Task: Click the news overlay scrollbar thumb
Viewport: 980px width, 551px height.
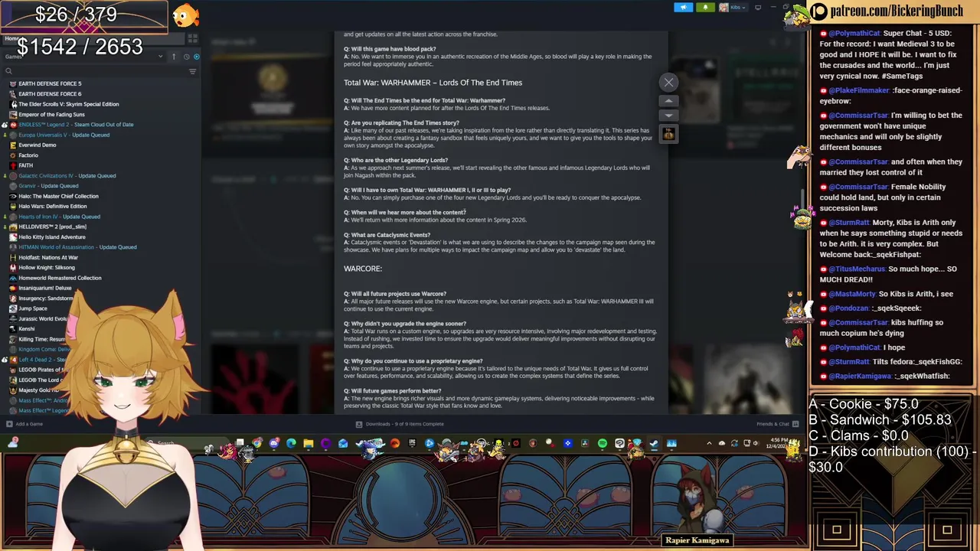Action: pos(803,201)
